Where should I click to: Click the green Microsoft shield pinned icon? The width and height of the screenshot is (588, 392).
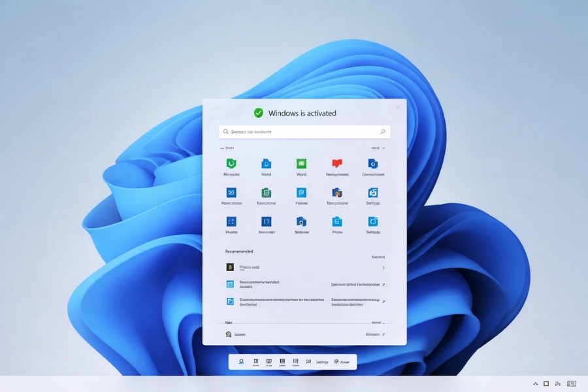coord(231,165)
